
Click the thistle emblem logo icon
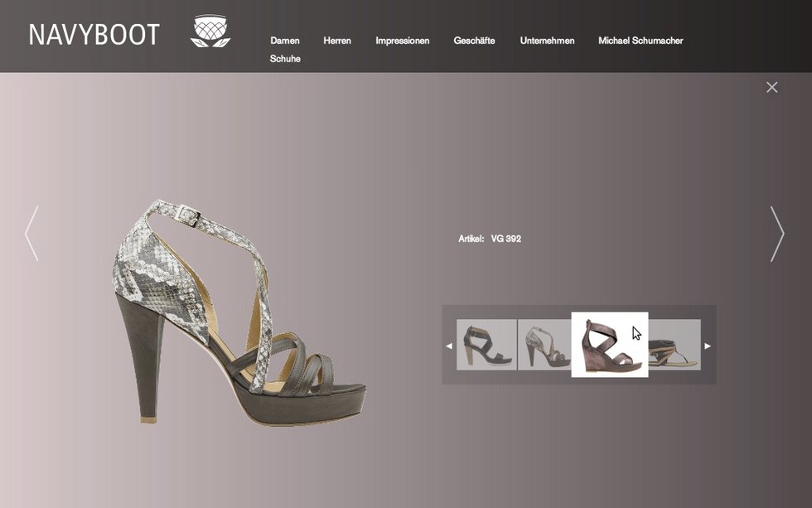(210, 31)
